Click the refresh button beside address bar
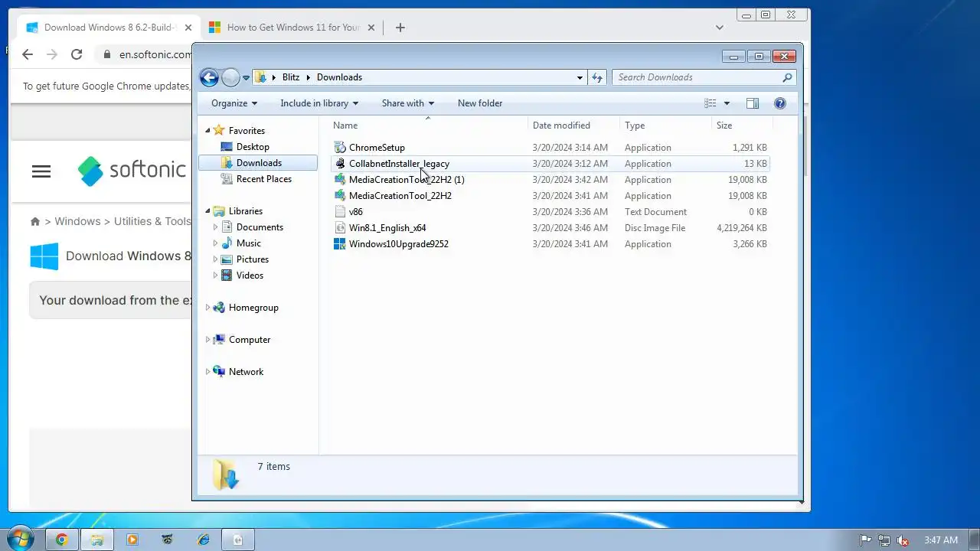The image size is (980, 551). tap(598, 77)
